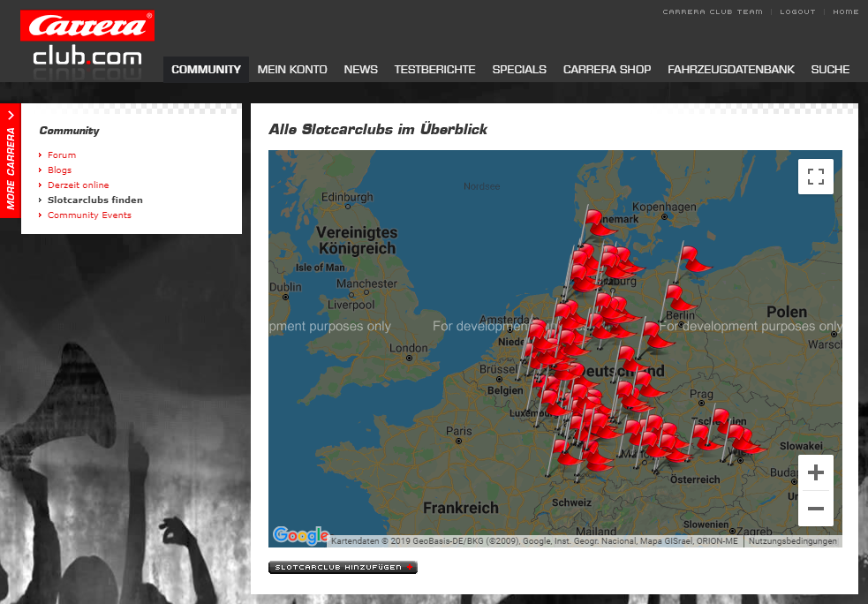
Task: Open the Nutzungsbedingungen map terms link
Action: pyautogui.click(x=793, y=541)
